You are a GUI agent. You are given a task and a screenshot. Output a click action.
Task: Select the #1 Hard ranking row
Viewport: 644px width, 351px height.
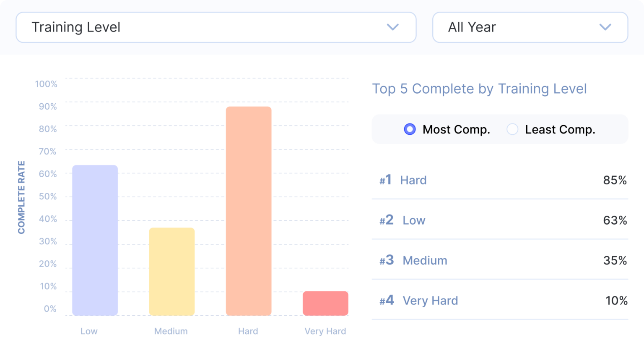[x=500, y=180]
